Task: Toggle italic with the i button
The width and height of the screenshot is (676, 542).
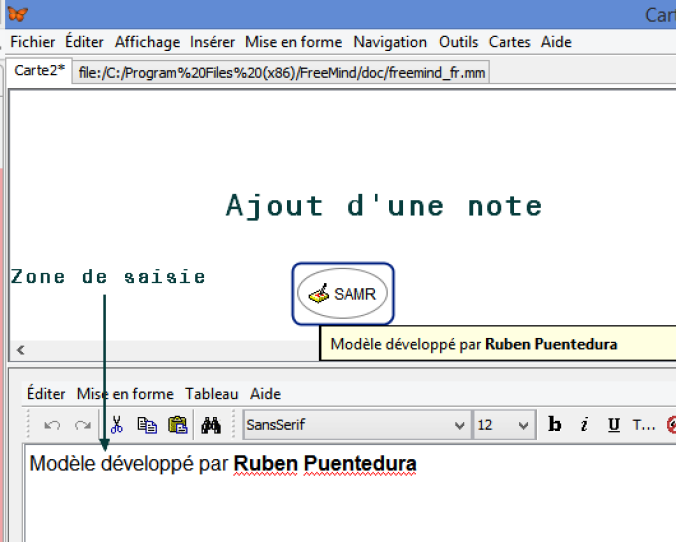Action: coord(584,424)
